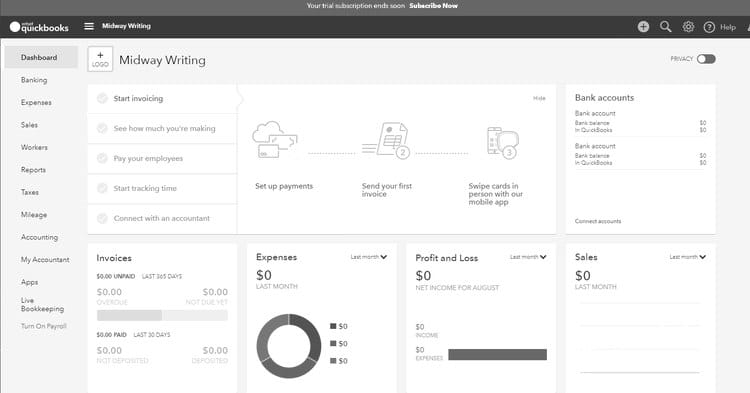
Task: Check the Start tracking time circle
Action: [102, 188]
